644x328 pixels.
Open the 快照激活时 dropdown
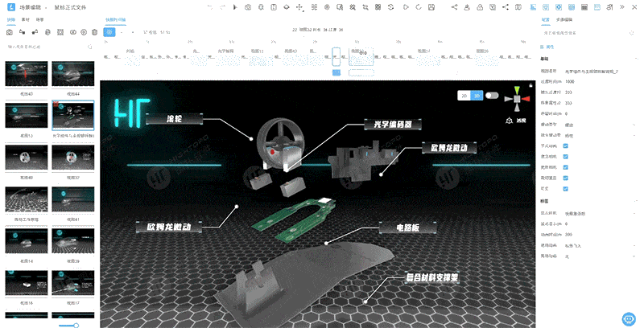[x=600, y=214]
